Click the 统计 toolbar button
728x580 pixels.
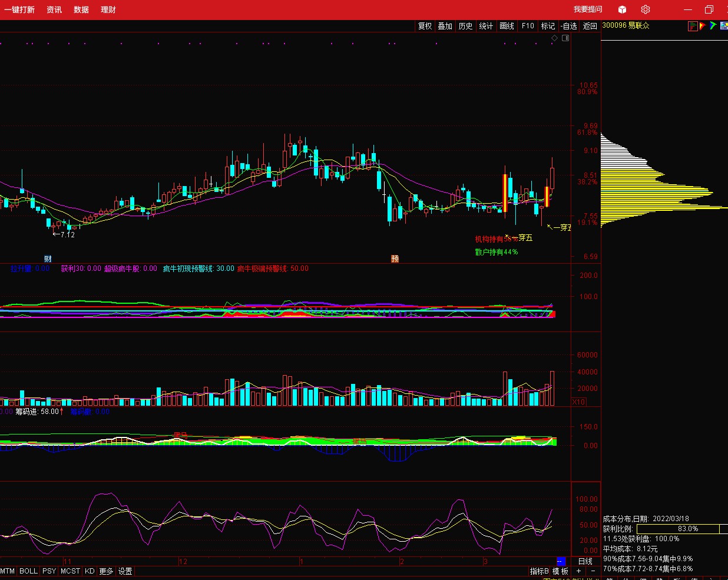point(486,26)
